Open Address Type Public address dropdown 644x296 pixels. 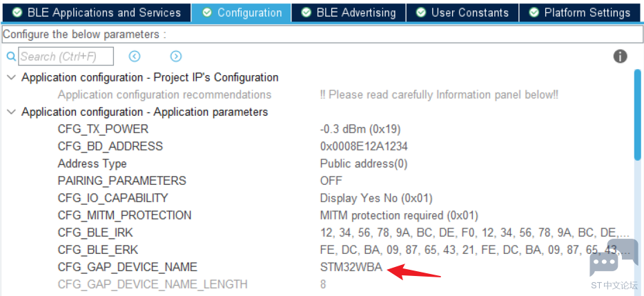[364, 164]
